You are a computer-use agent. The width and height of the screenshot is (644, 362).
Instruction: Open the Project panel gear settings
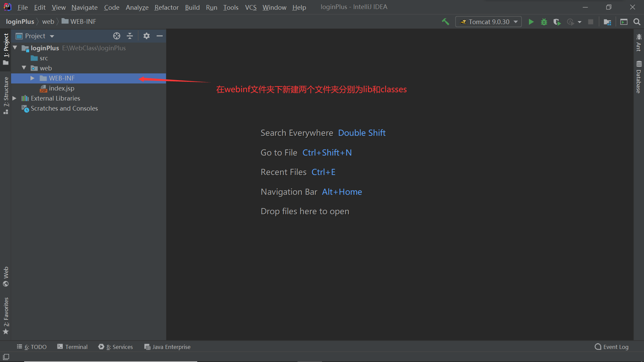(146, 36)
